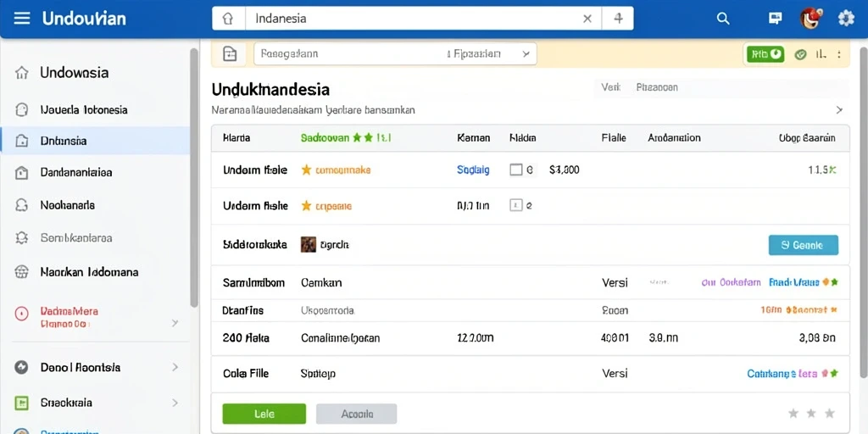Click the blue Geanle button
The height and width of the screenshot is (434, 868).
coord(804,245)
